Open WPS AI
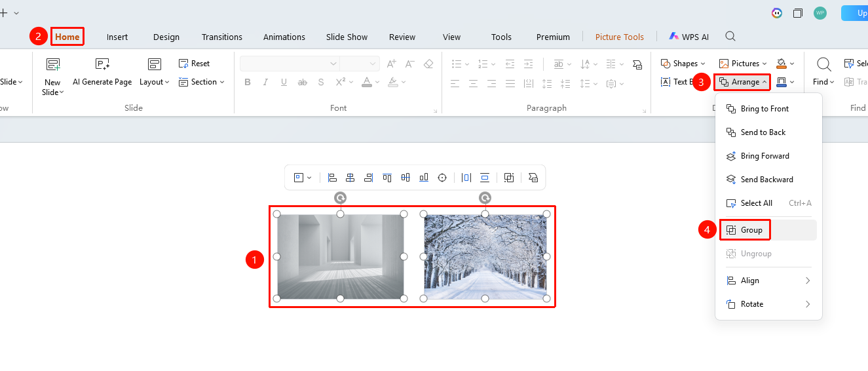Screen dimensions: 868x371 pyautogui.click(x=689, y=37)
